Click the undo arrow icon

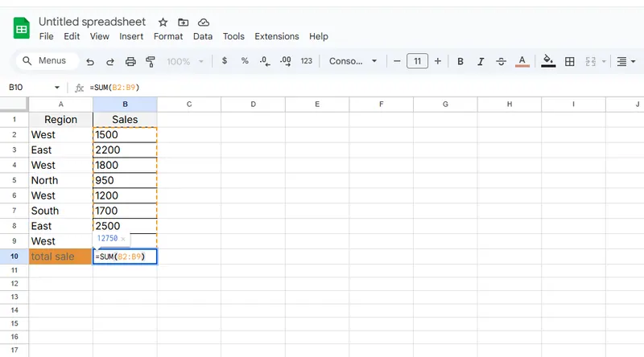click(x=90, y=61)
